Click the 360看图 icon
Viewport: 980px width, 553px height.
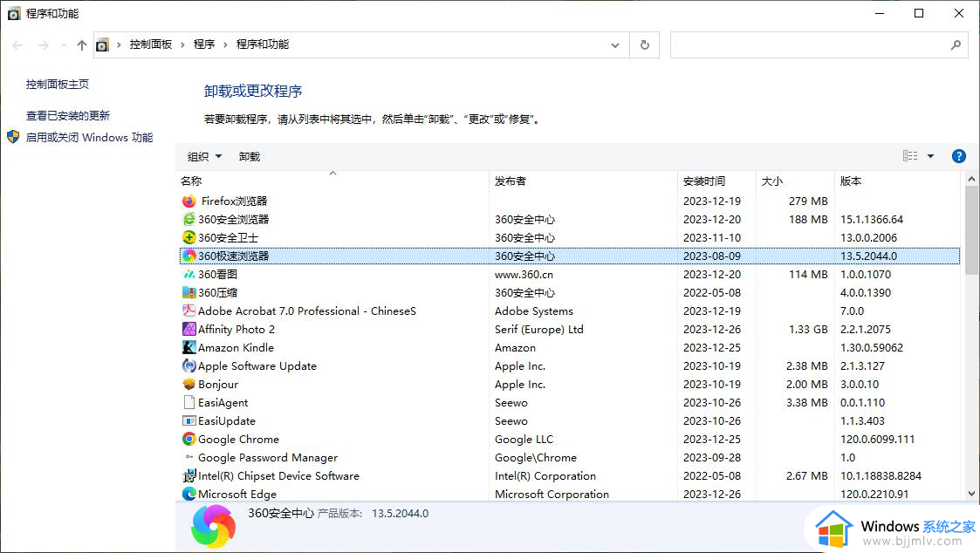click(x=188, y=274)
